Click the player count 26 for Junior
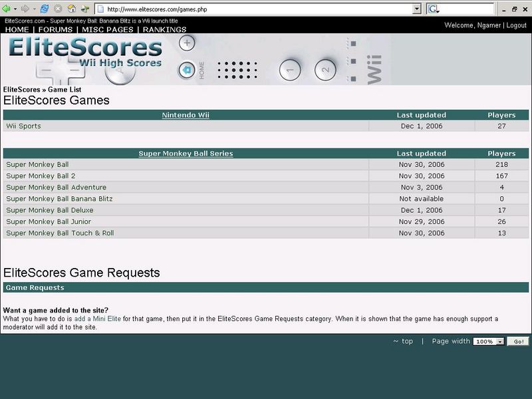The width and height of the screenshot is (532, 399). click(501, 221)
